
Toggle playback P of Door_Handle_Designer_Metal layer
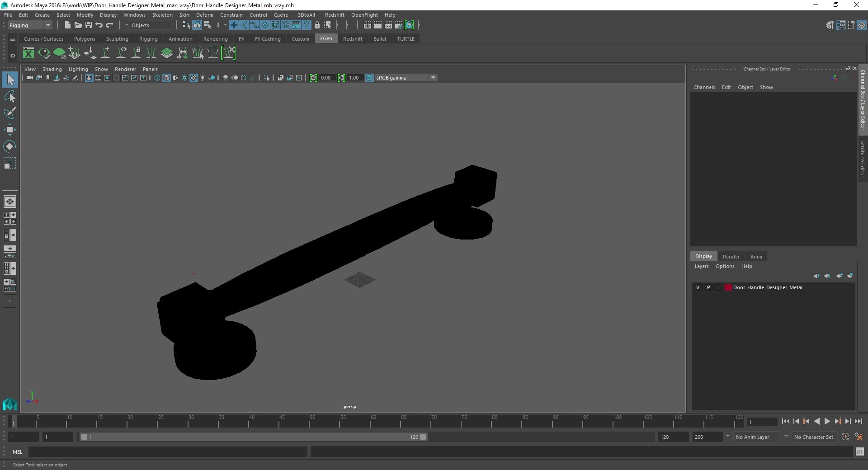point(708,287)
